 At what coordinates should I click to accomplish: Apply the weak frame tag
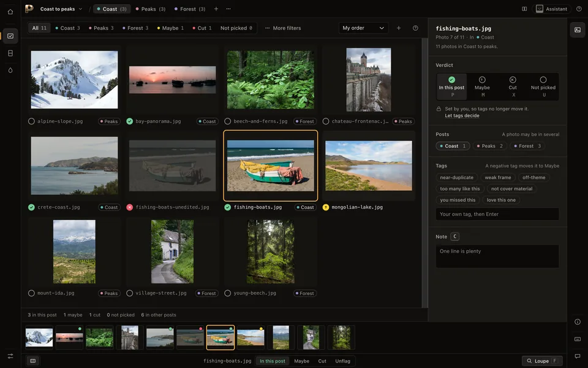498,178
